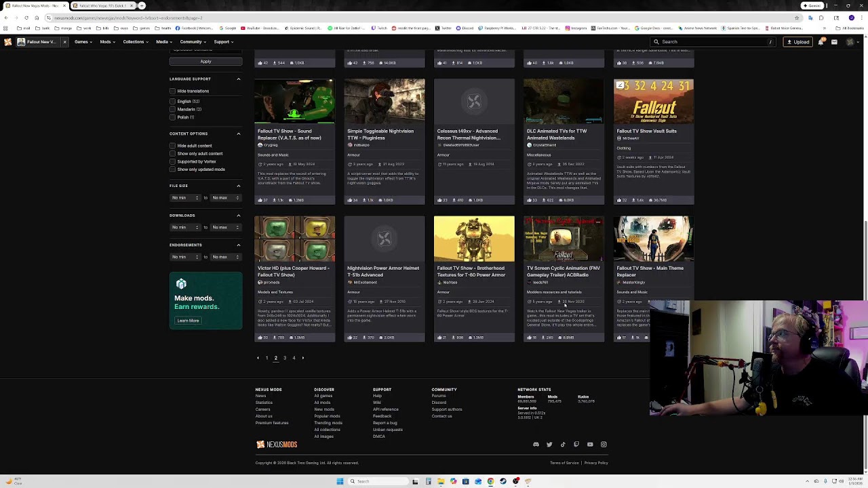Click Nexus Mods search input field

tap(712, 42)
